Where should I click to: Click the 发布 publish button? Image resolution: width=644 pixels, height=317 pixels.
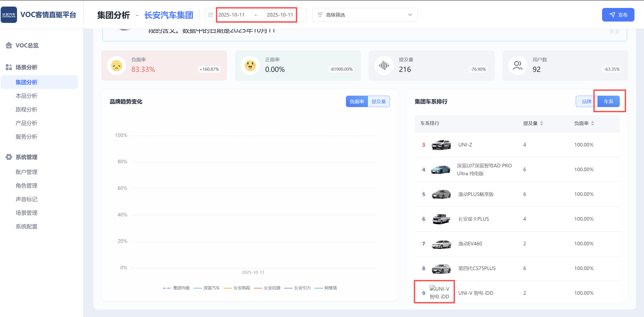pyautogui.click(x=618, y=15)
